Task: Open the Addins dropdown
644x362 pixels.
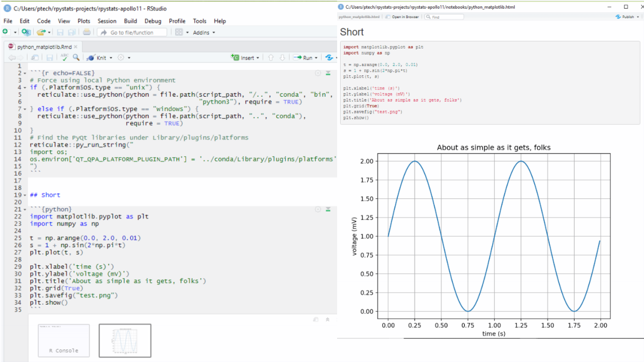Action: coord(204,33)
